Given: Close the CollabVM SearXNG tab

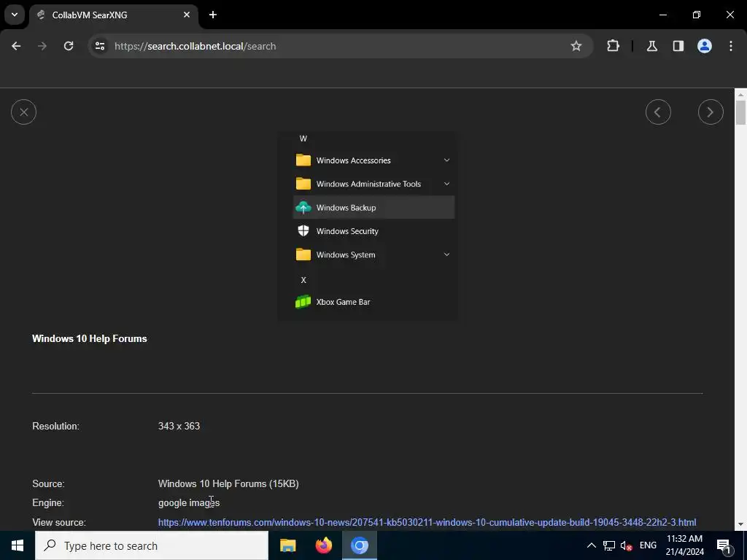Looking at the screenshot, I should coord(187,15).
